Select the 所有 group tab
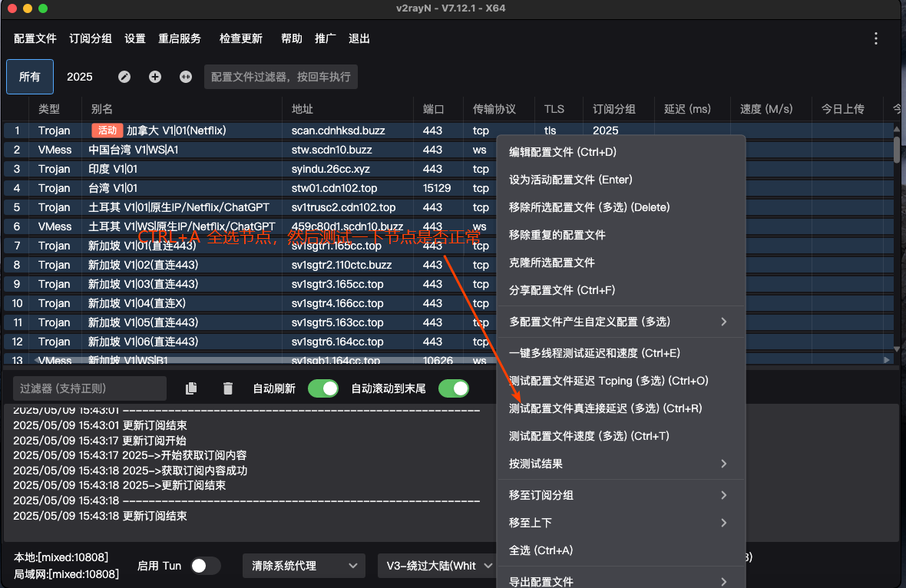The height and width of the screenshot is (588, 906). (30, 77)
